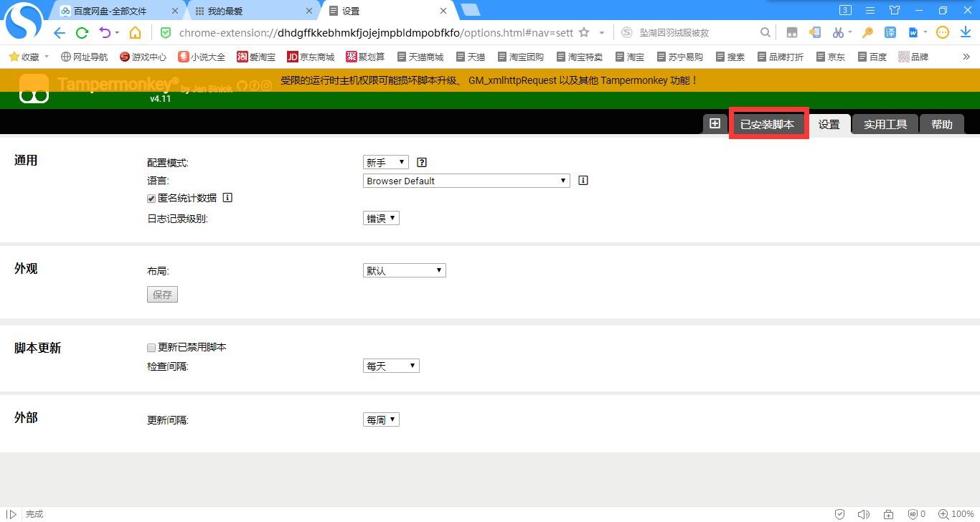980x522 pixels.
Task: Click the browser refresh icon
Action: (82, 33)
